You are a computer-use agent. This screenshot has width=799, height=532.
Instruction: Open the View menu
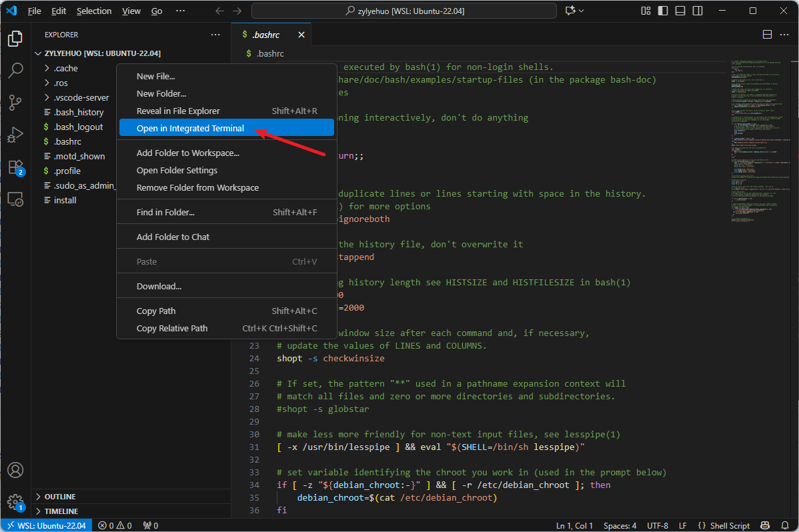(x=131, y=11)
